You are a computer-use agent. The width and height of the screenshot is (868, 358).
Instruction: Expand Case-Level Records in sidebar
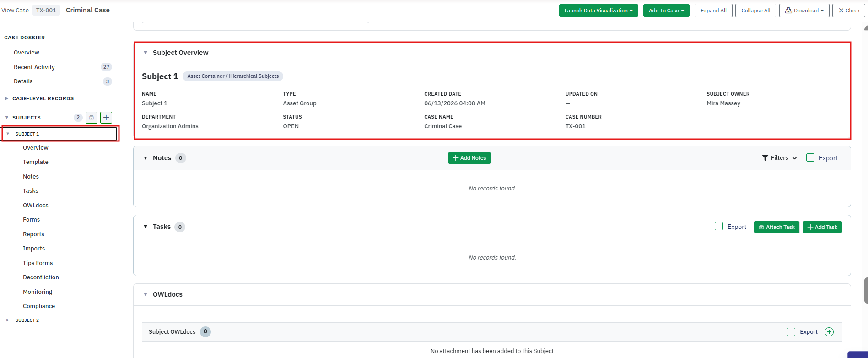click(x=6, y=98)
